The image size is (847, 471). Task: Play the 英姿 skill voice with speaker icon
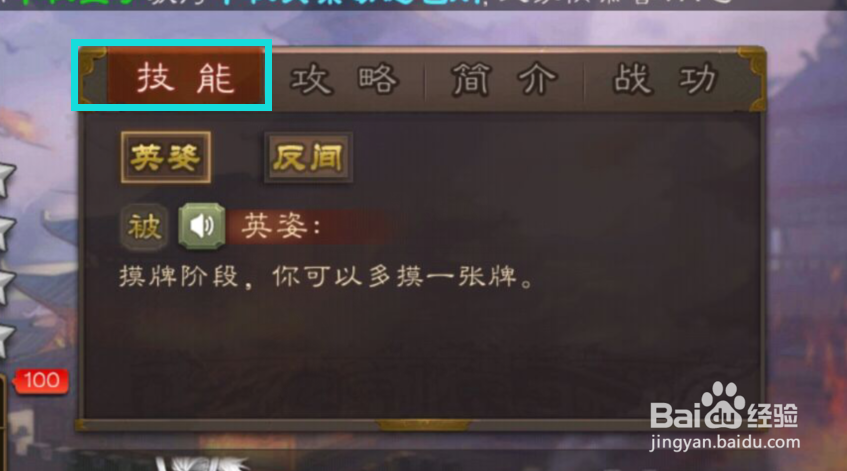click(201, 226)
